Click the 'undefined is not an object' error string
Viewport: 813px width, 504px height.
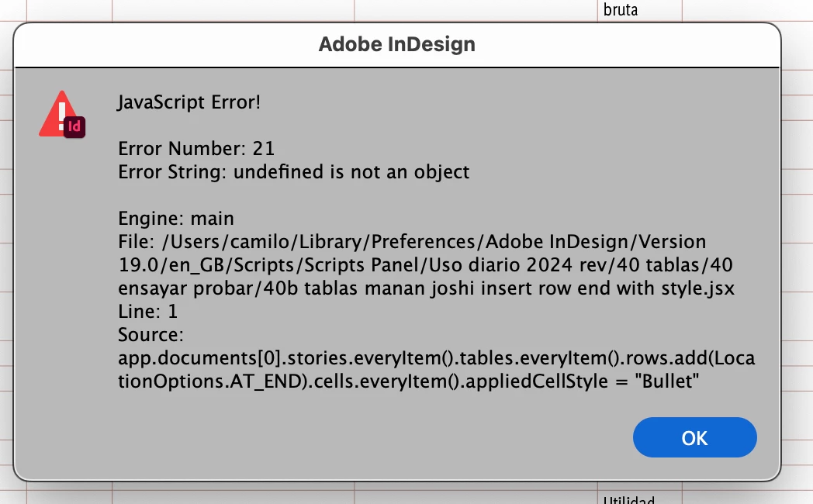click(351, 171)
